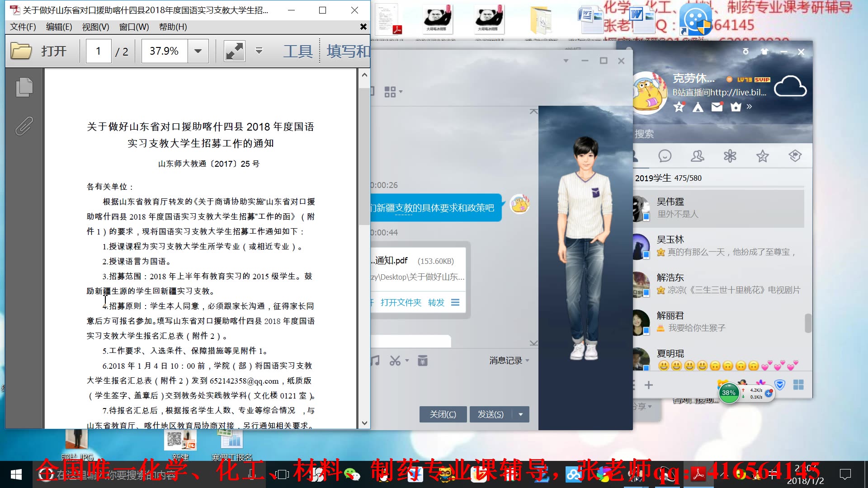868x488 pixels.
Task: Click the tent icon under QQ profile
Action: pos(698,107)
